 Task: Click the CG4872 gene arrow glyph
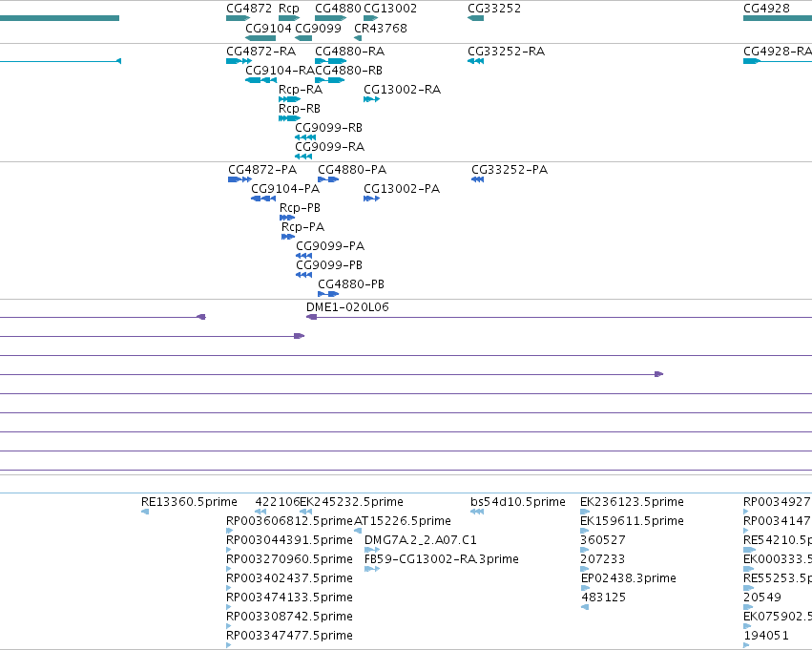239,18
